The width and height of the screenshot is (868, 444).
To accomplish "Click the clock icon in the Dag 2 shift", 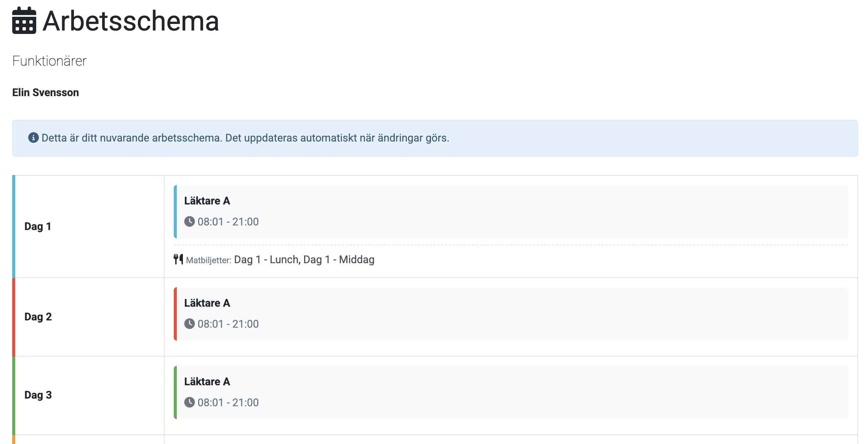I will click(x=189, y=324).
